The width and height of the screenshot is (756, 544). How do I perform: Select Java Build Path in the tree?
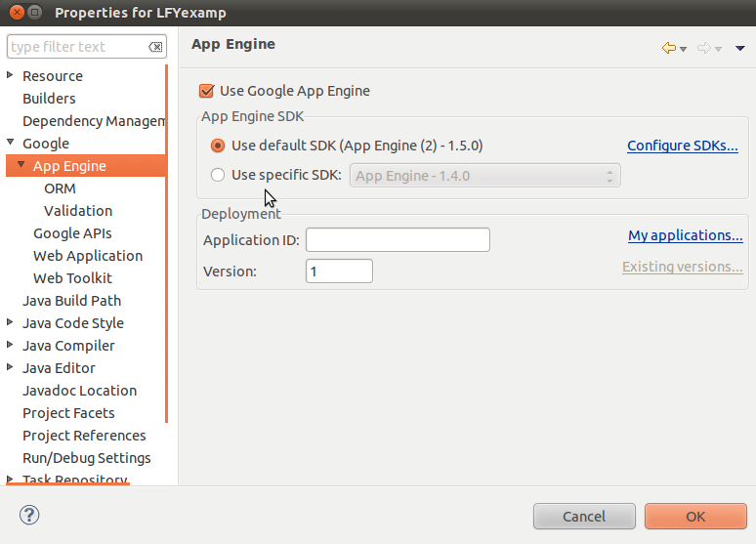pos(71,301)
